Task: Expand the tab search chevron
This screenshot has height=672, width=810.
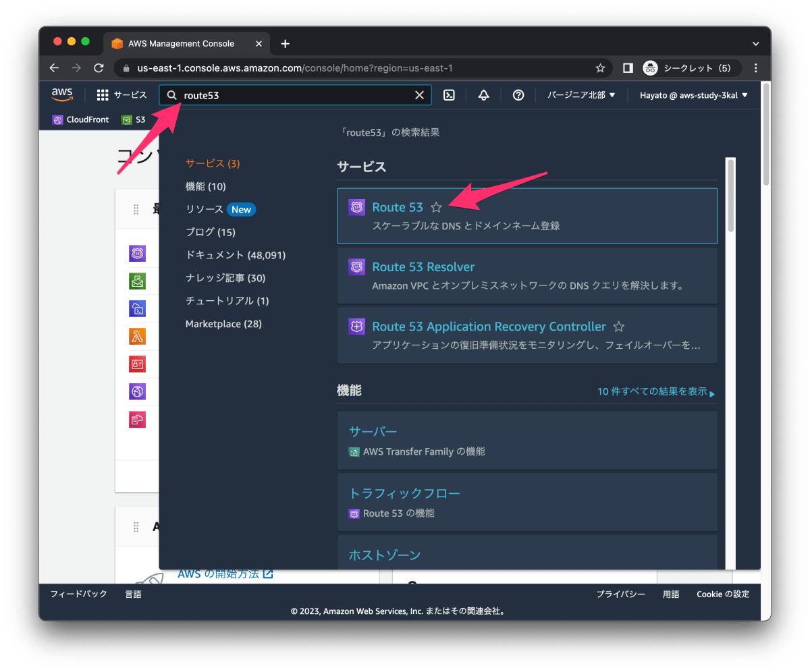Action: click(x=755, y=44)
